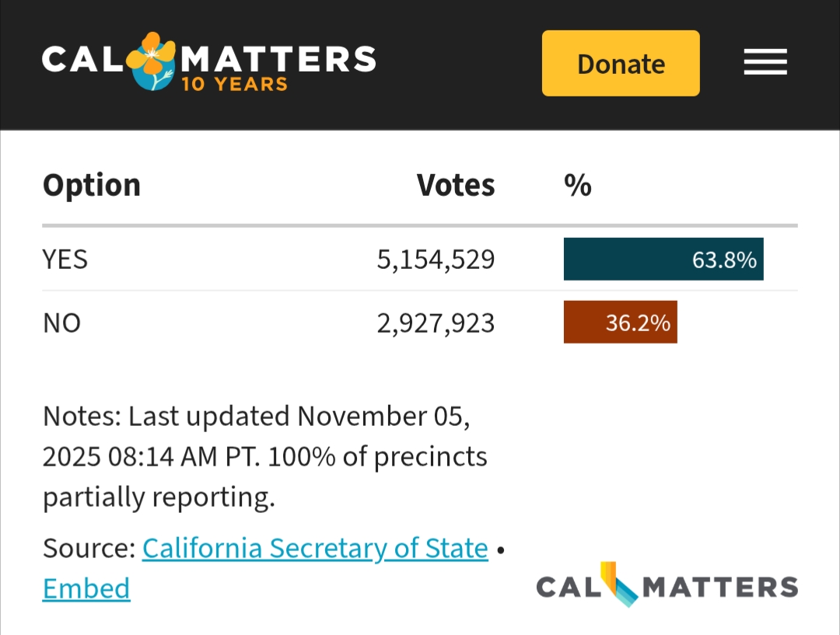Click the dark teal 63.8% bar

[663, 259]
